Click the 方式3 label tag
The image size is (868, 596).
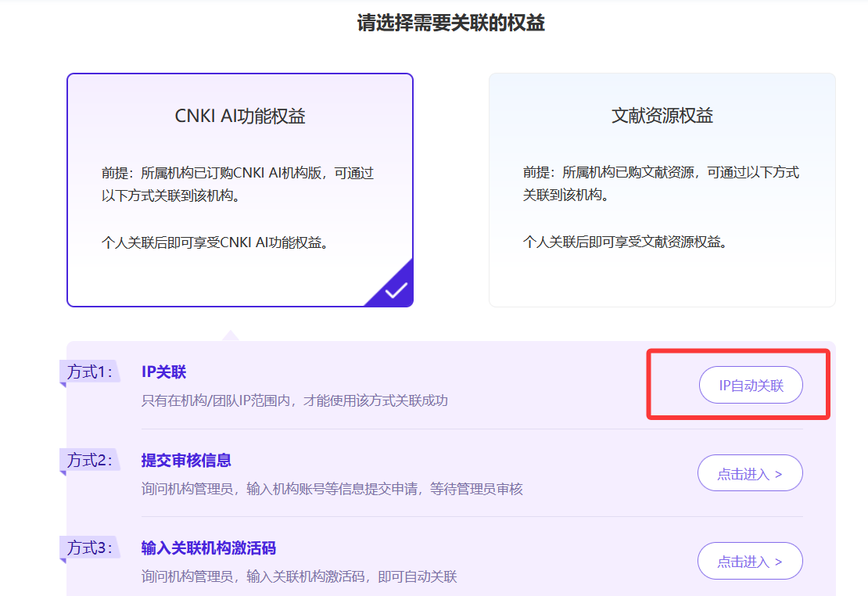tap(90, 548)
